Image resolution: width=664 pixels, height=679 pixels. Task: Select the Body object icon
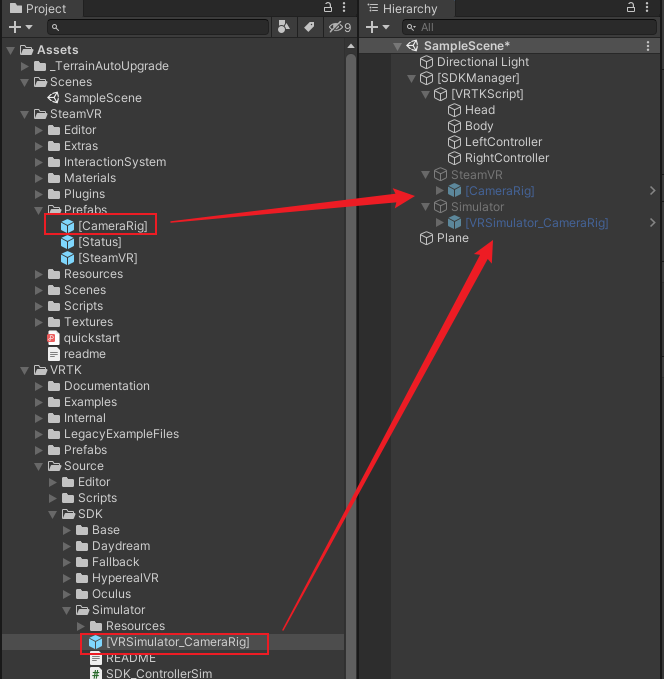tap(454, 126)
